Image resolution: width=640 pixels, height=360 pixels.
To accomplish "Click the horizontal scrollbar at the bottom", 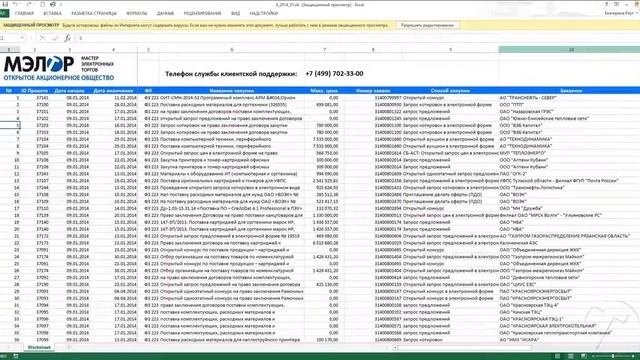I will 464,348.
